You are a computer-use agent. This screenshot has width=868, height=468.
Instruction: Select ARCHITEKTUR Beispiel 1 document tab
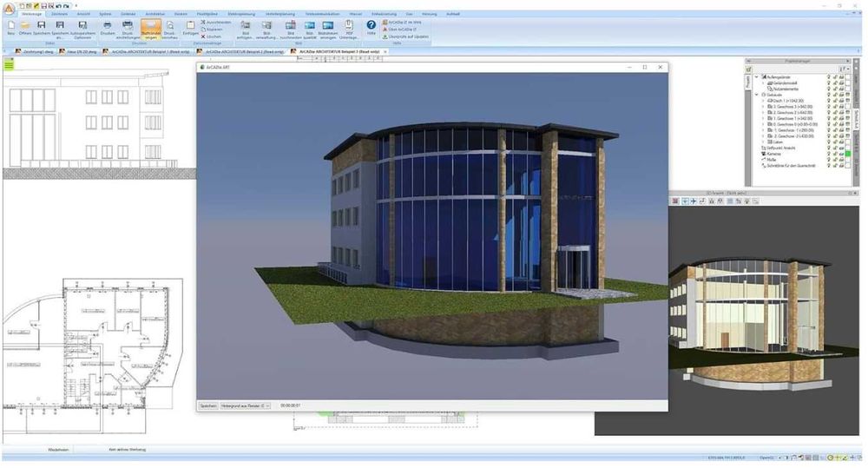pyautogui.click(x=147, y=51)
